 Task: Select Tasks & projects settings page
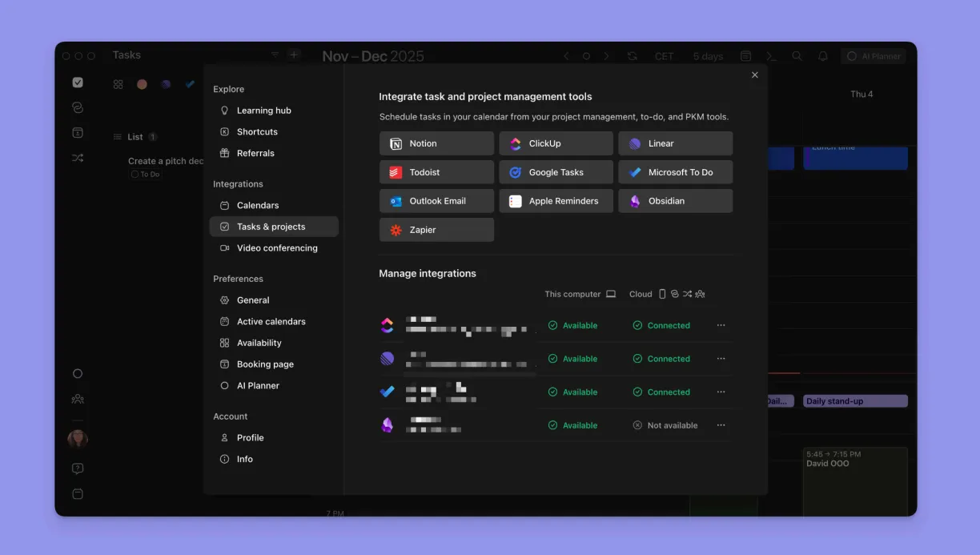click(x=274, y=227)
